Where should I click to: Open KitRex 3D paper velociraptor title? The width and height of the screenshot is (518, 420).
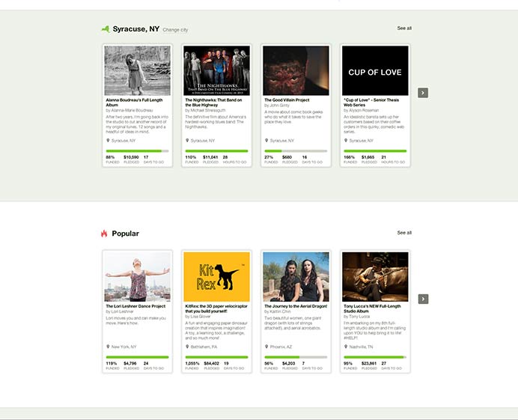(216, 308)
